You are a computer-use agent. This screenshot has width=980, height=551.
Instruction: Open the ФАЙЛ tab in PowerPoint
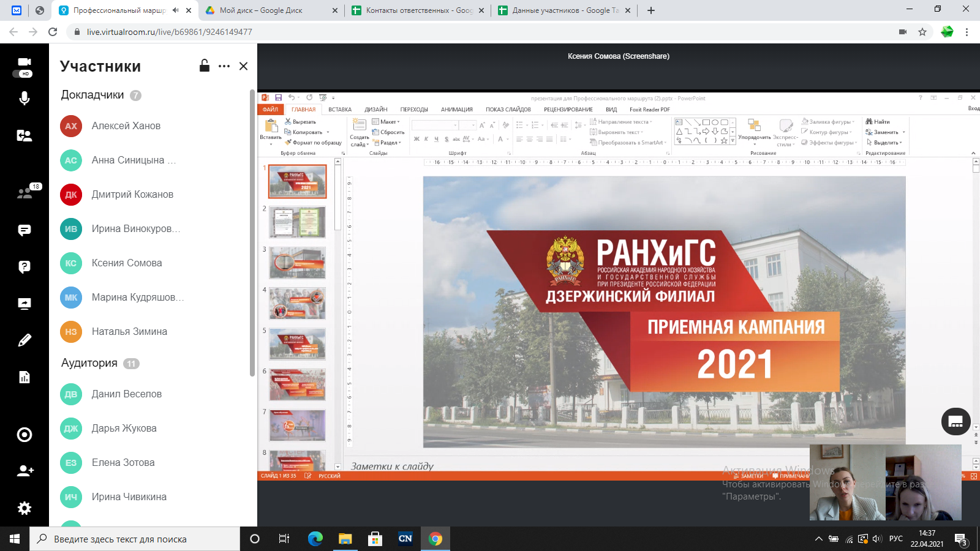point(270,110)
